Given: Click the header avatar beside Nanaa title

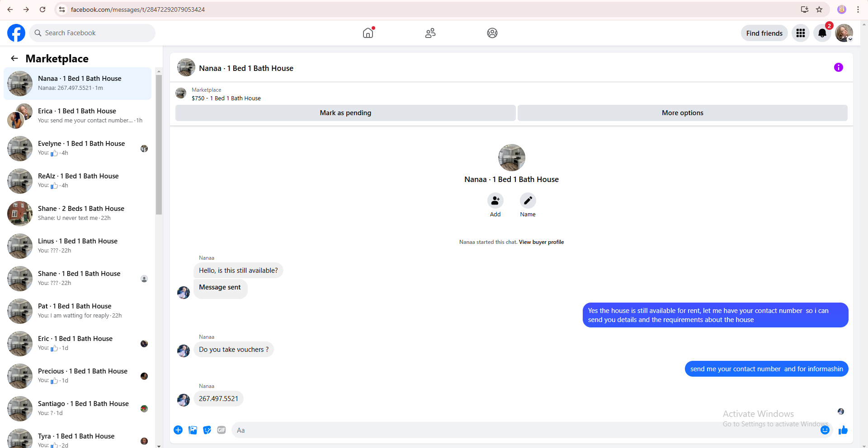Looking at the screenshot, I should 186,68.
